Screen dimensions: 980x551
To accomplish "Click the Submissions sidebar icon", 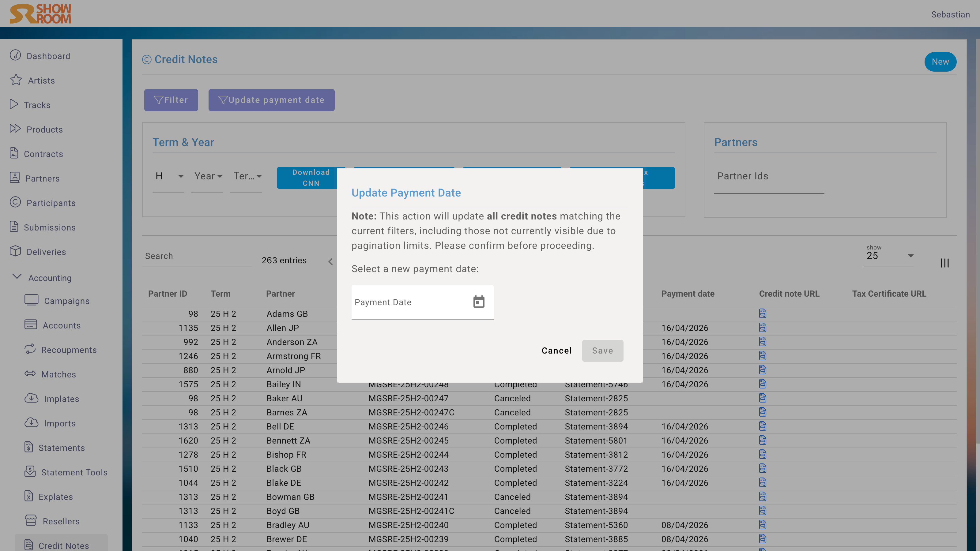I will (x=14, y=226).
